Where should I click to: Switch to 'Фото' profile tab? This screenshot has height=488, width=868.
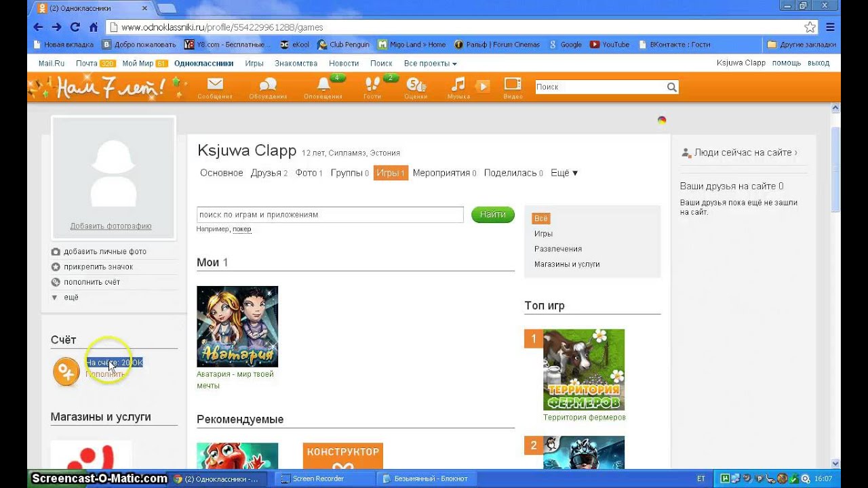(x=309, y=173)
